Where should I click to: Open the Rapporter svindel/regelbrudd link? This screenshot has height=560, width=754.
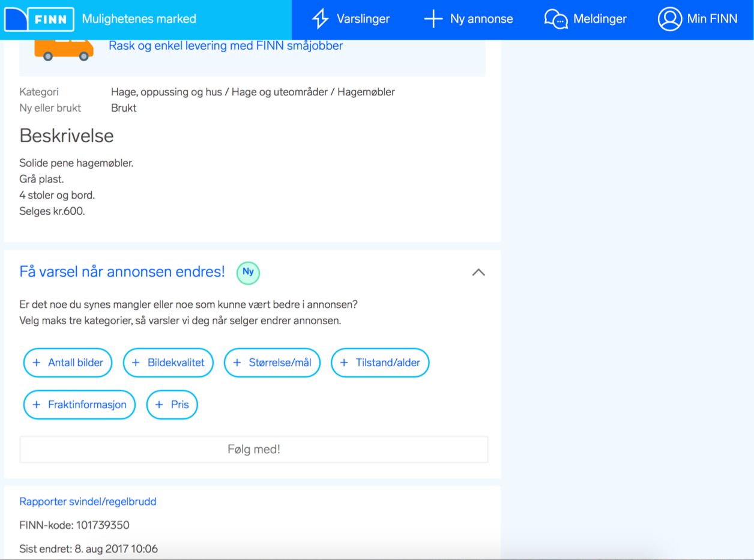[88, 501]
